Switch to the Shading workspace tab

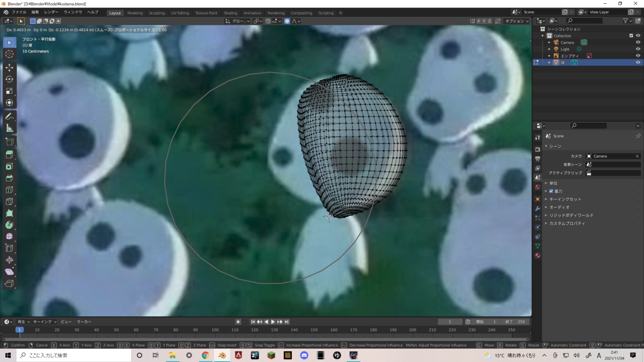pyautogui.click(x=231, y=13)
